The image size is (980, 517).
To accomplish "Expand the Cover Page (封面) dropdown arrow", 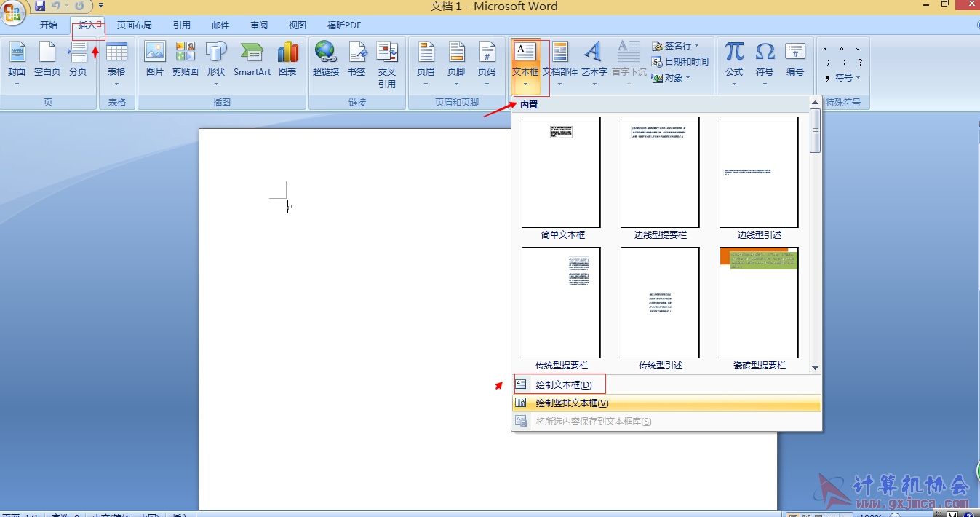I will pyautogui.click(x=17, y=84).
